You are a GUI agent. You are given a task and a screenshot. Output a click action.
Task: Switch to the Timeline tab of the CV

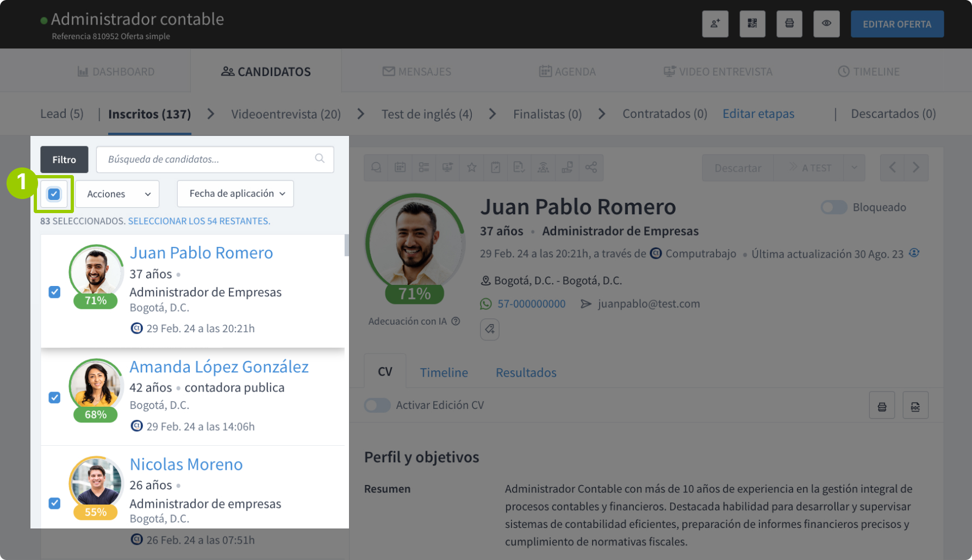coord(444,372)
